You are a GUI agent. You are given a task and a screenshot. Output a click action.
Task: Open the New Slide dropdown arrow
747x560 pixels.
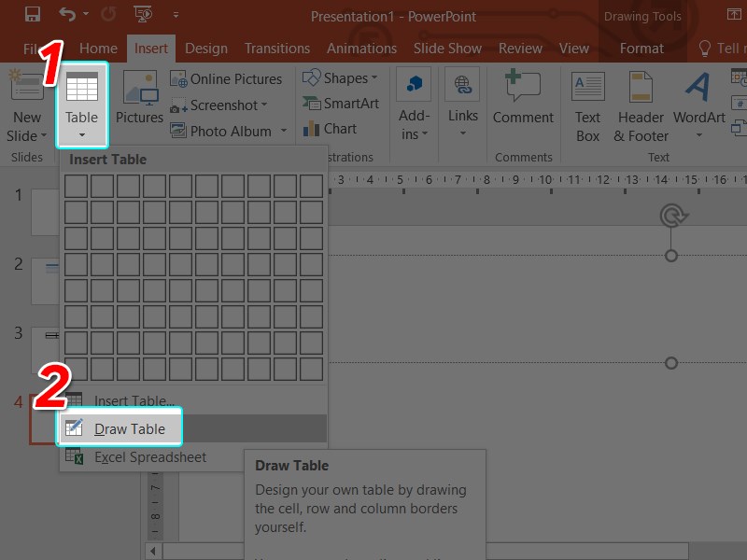(45, 135)
